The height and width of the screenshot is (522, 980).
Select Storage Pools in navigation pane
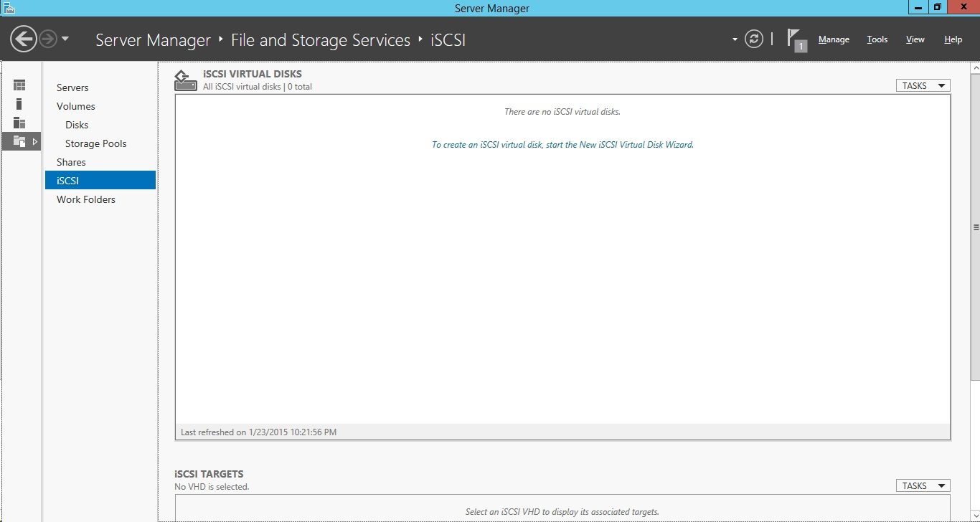click(x=95, y=143)
